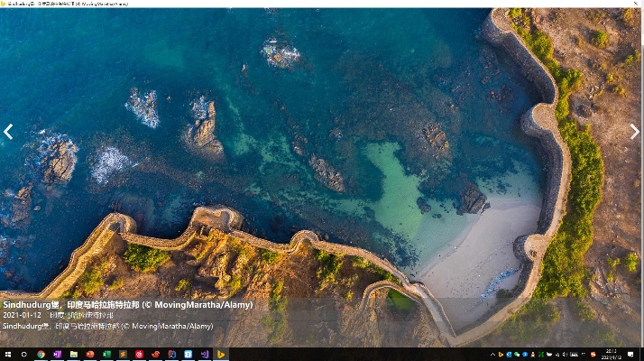The height and width of the screenshot is (361, 644).
Task: Open WeChat from the system tray
Action: [516, 355]
